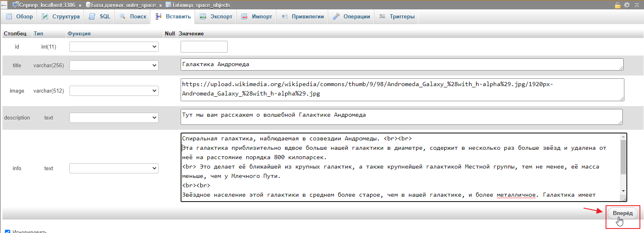Open function dropdown for title column
Viewport: 644px width, 233px height.
pyautogui.click(x=114, y=65)
